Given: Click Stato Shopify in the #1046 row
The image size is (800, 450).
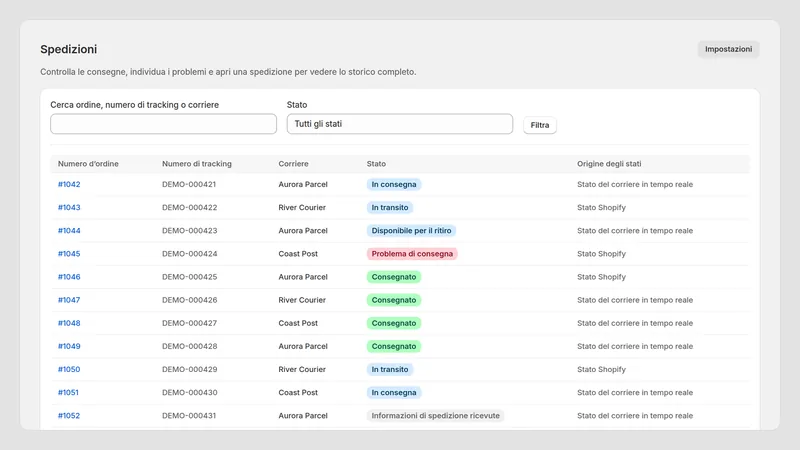Looking at the screenshot, I should coord(602,277).
